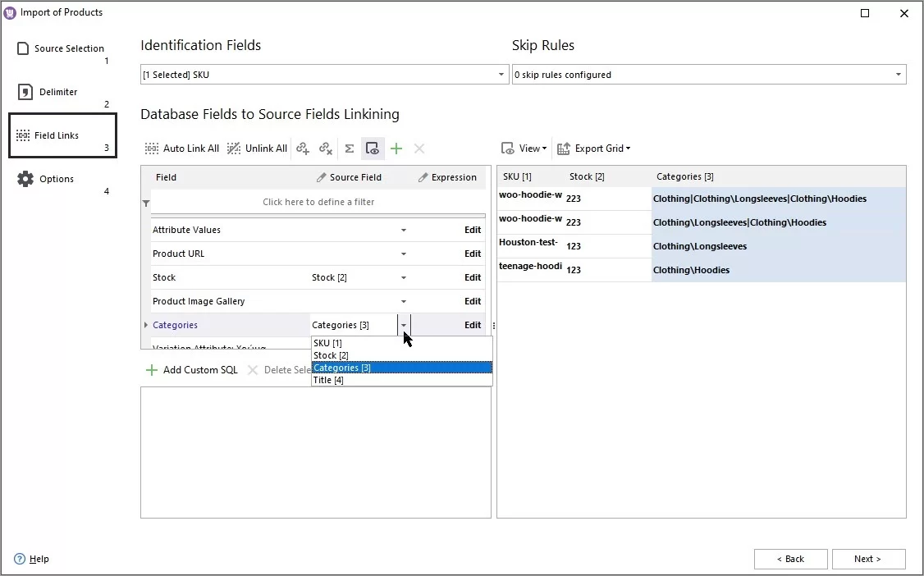Click Unlink All in the toolbar

click(x=257, y=149)
